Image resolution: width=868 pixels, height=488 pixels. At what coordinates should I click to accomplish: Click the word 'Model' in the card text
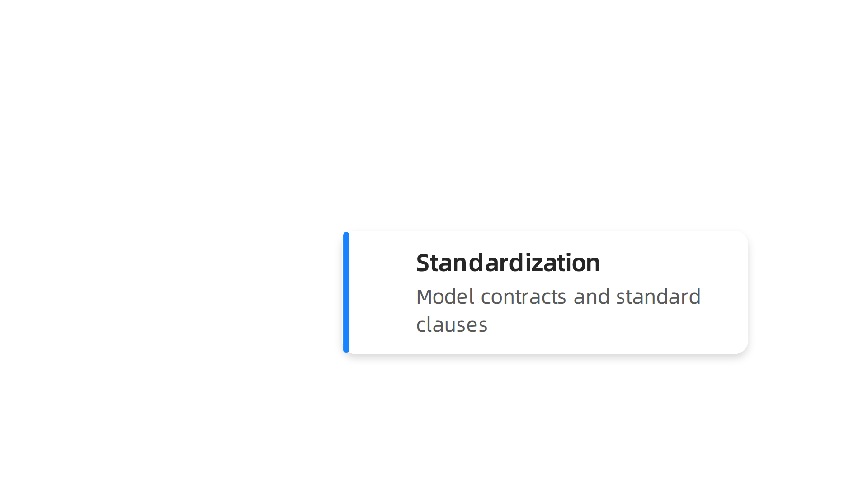(445, 297)
